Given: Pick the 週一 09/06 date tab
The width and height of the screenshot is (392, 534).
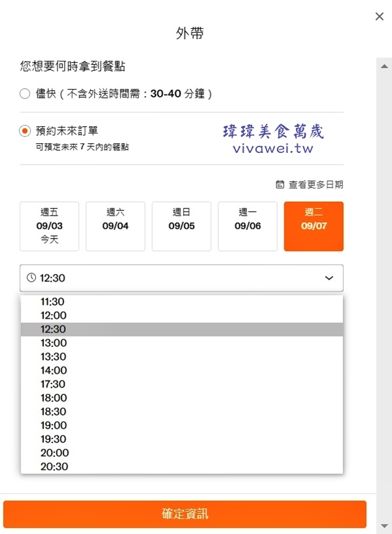Looking at the screenshot, I should pos(248,226).
